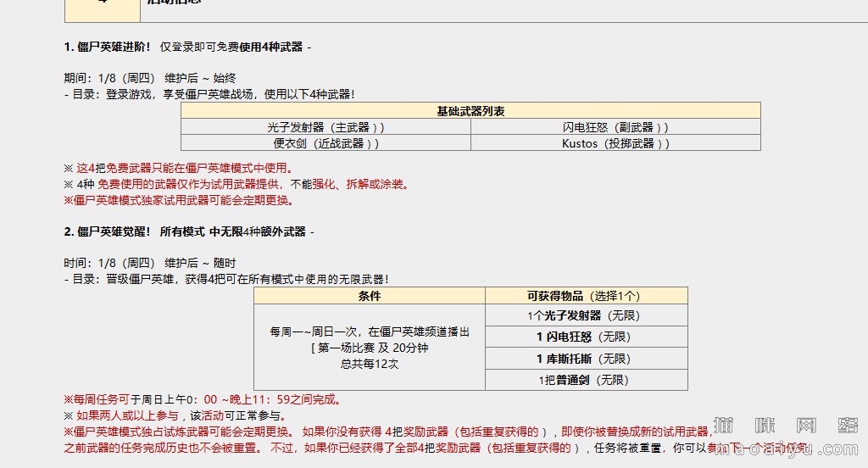
Task: Select the 光子发射器（主武器） table cell
Action: (325, 127)
